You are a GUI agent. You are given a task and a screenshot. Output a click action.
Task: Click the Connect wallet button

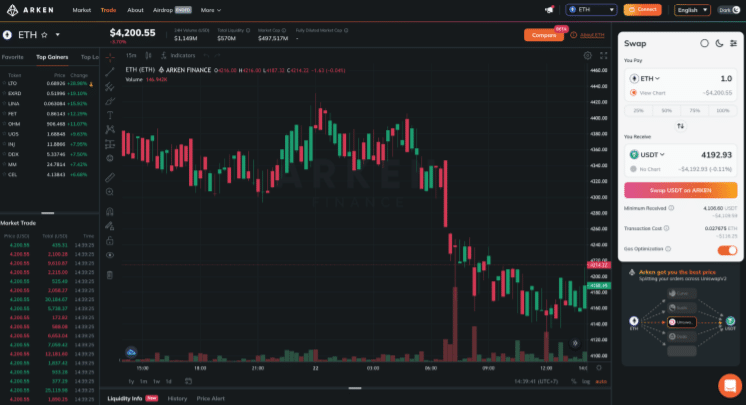coord(643,10)
